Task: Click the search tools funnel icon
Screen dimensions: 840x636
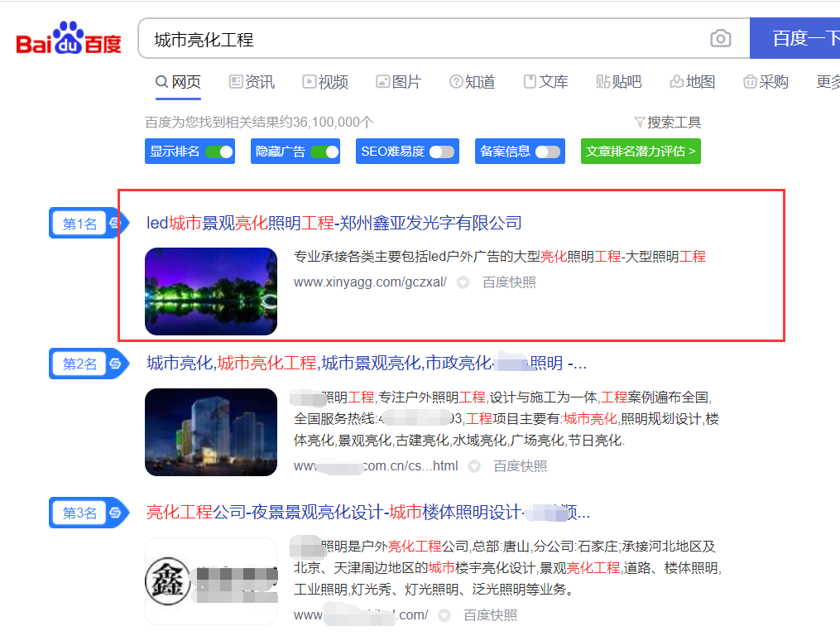Action: (639, 123)
